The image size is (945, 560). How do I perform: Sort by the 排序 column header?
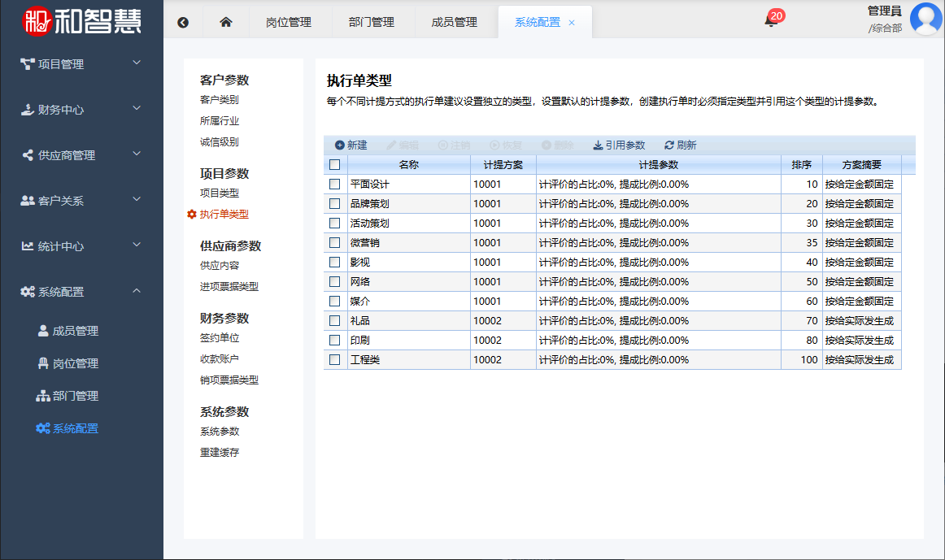tap(802, 164)
